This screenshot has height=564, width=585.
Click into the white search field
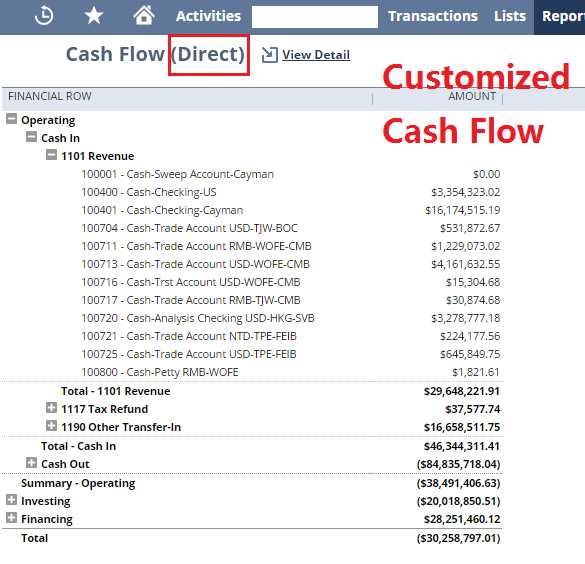(x=315, y=16)
